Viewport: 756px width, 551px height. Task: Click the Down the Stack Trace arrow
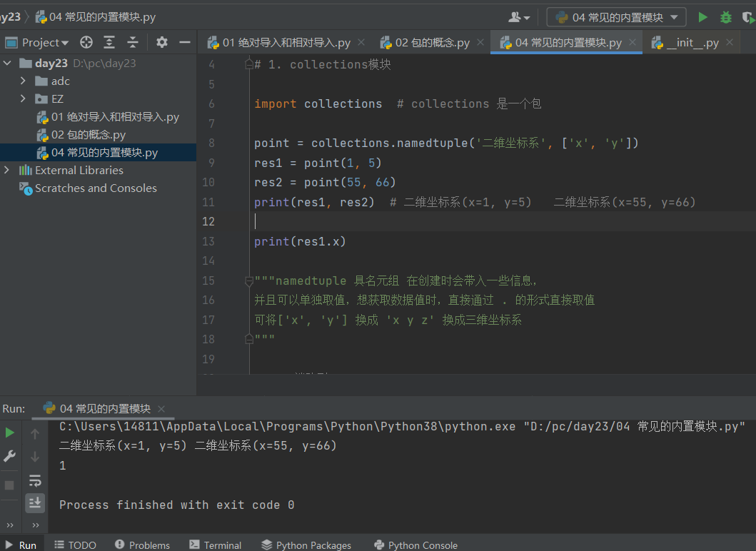point(35,456)
